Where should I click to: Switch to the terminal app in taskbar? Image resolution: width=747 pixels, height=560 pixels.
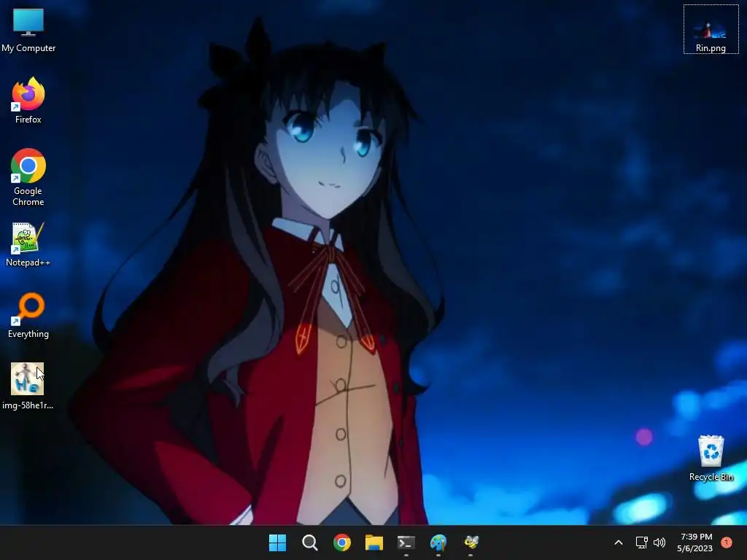point(406,542)
